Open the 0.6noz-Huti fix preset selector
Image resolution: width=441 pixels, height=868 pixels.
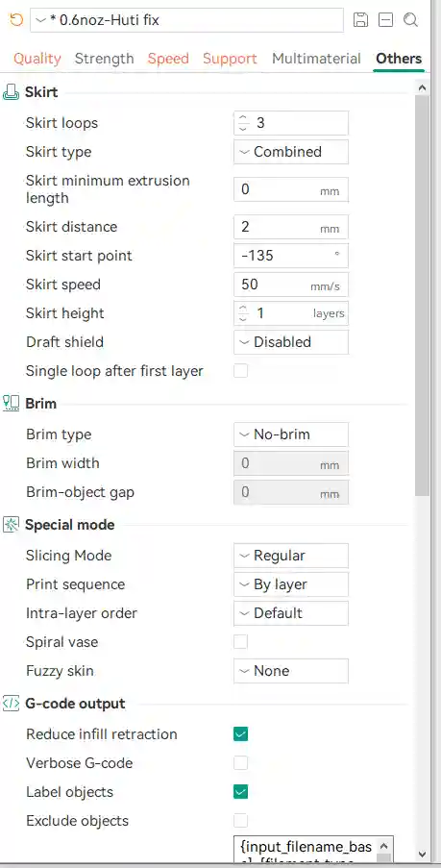pos(186,20)
